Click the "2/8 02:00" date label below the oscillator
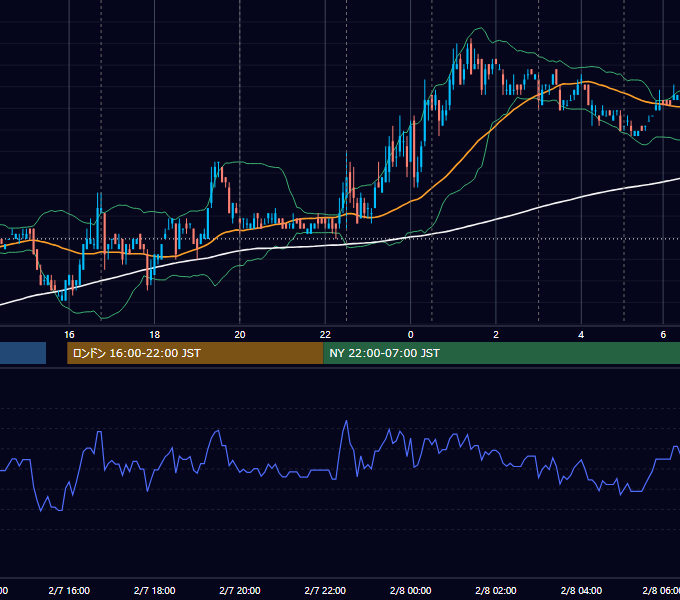Image resolution: width=680 pixels, height=600 pixels. coord(496,590)
